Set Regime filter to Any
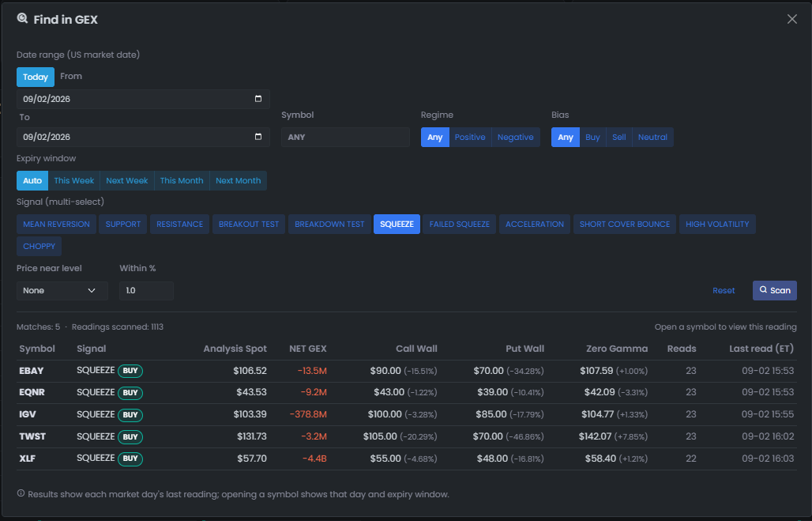The width and height of the screenshot is (812, 521). coord(435,138)
